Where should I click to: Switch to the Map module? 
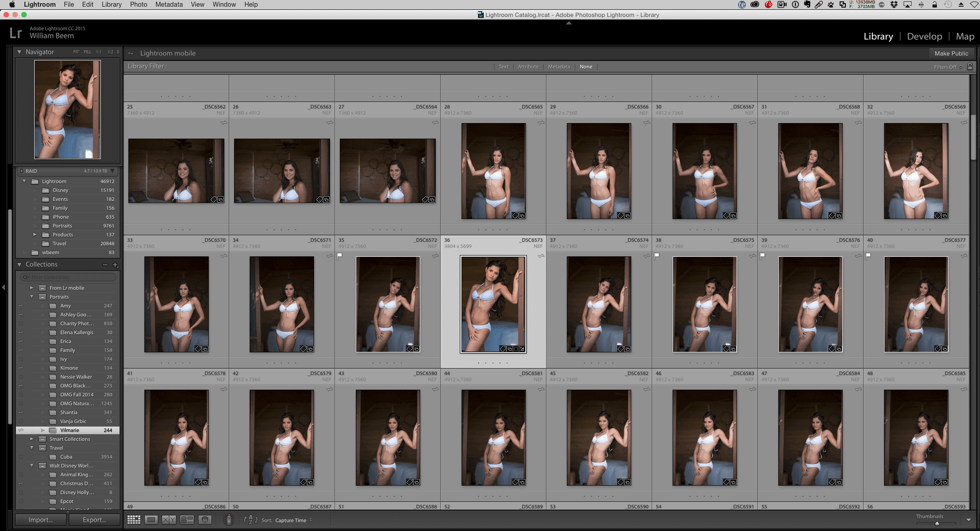click(965, 36)
